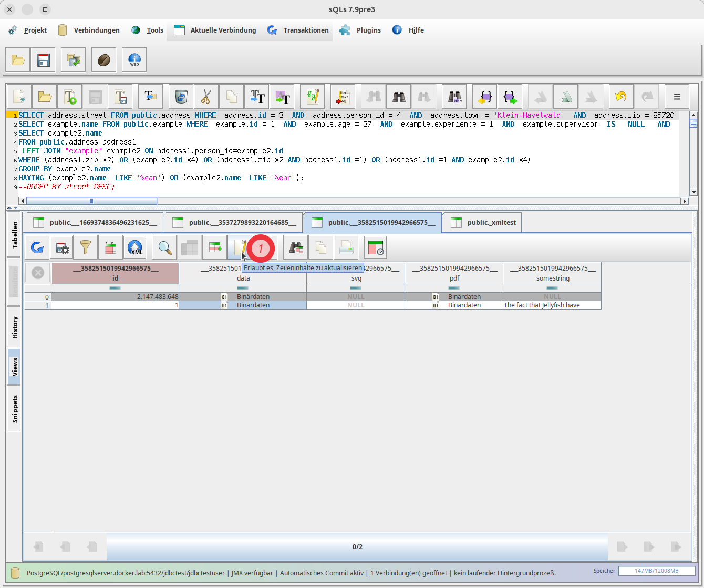Screen dimensions: 704x588
Task: Click the editor vertical scrollbar down arrow
Action: click(693, 192)
